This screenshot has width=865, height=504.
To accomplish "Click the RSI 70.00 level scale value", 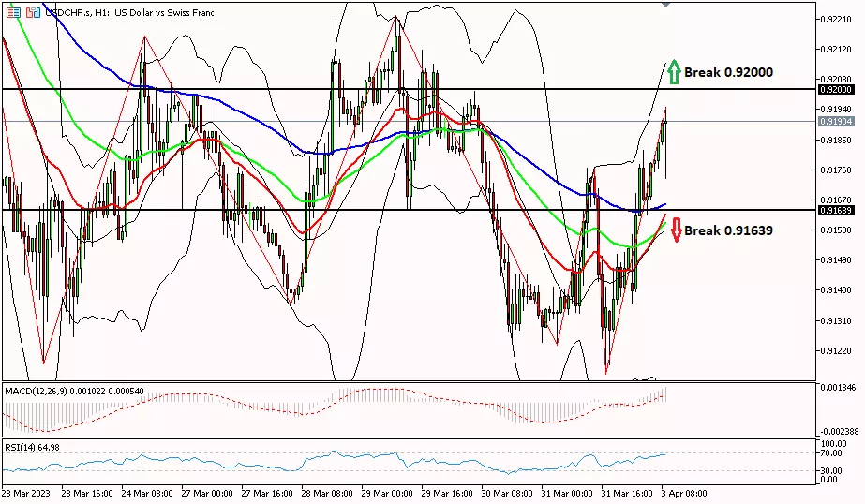I will [830, 453].
